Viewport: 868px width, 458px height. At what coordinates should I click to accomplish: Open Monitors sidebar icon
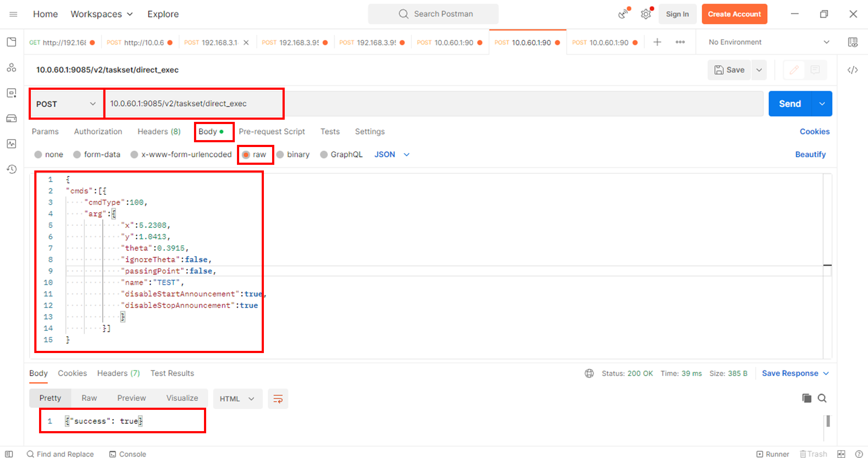[12, 144]
